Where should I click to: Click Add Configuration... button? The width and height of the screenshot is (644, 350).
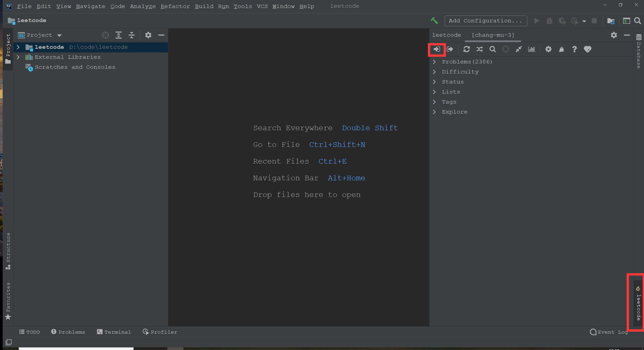pyautogui.click(x=486, y=21)
